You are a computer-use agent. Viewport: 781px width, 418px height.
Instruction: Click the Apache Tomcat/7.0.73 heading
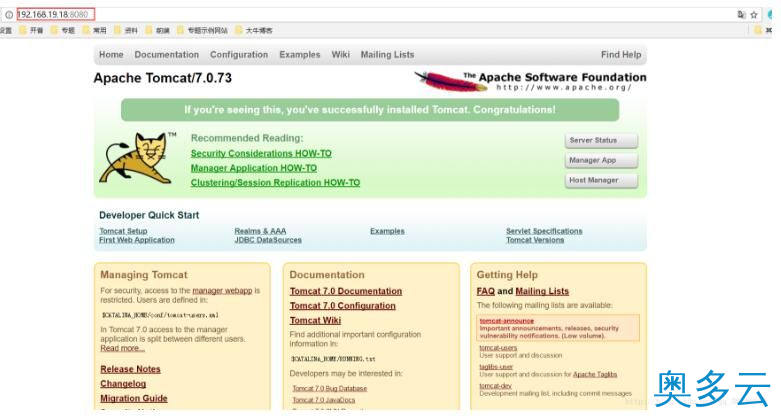(162, 78)
